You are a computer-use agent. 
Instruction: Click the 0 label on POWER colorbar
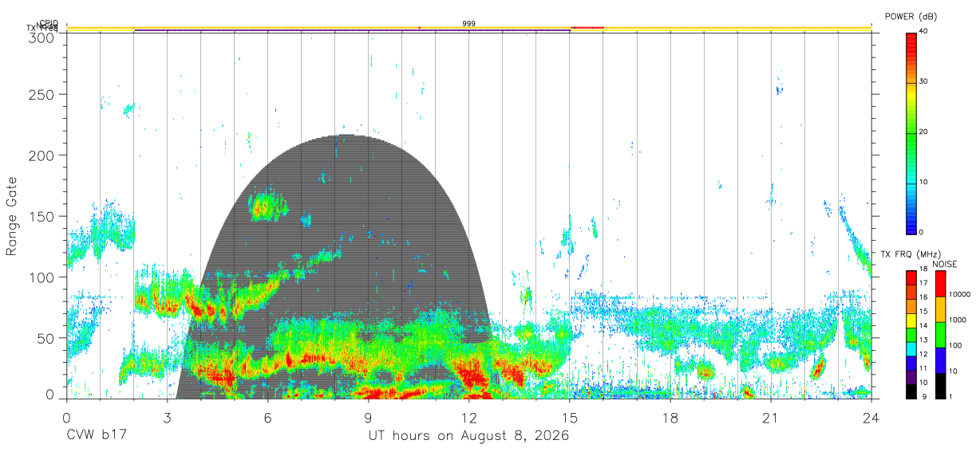pyautogui.click(x=923, y=232)
